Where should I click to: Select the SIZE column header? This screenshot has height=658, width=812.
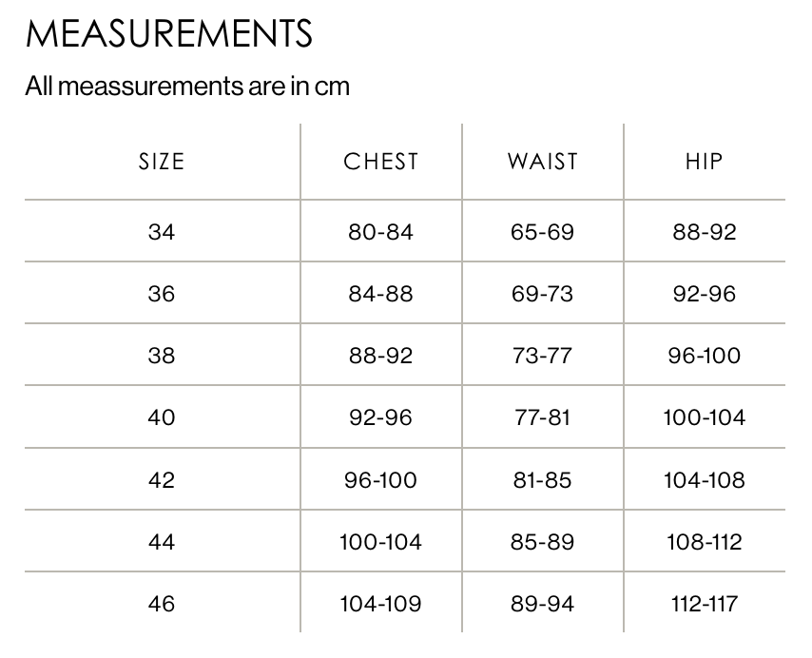click(162, 162)
